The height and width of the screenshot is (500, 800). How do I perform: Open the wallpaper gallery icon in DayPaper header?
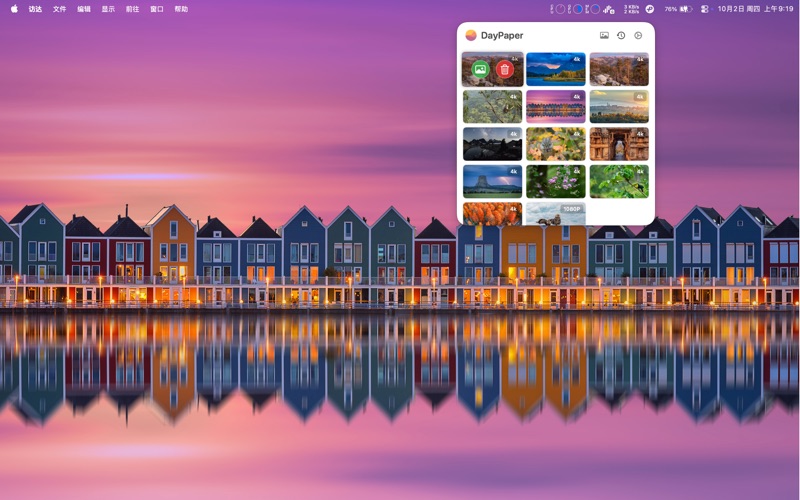(604, 35)
